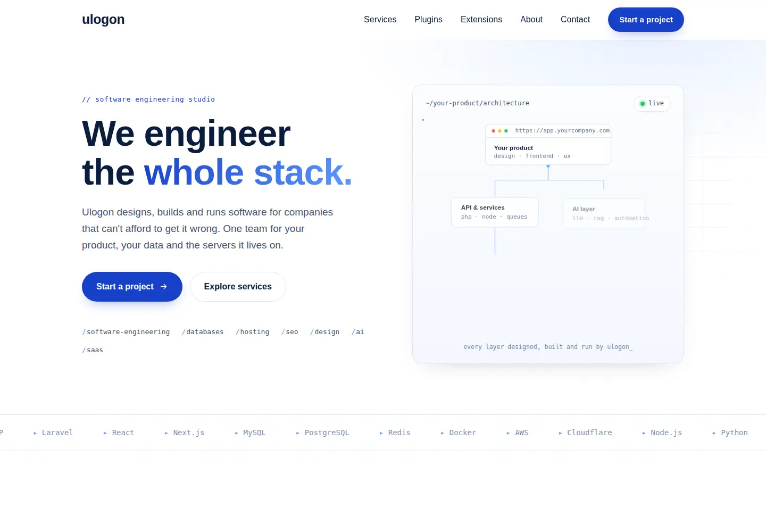Click the Next.js item in the ticker
The image size is (766, 532).
click(x=185, y=433)
